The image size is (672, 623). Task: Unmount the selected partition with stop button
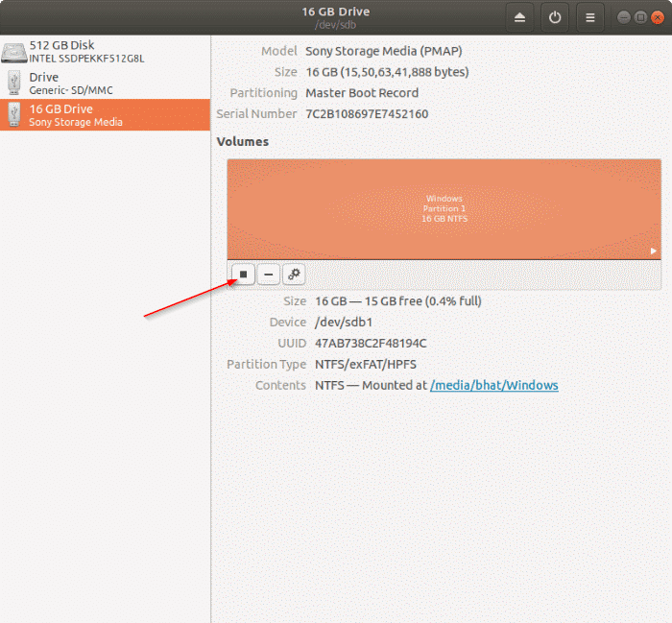tap(244, 275)
